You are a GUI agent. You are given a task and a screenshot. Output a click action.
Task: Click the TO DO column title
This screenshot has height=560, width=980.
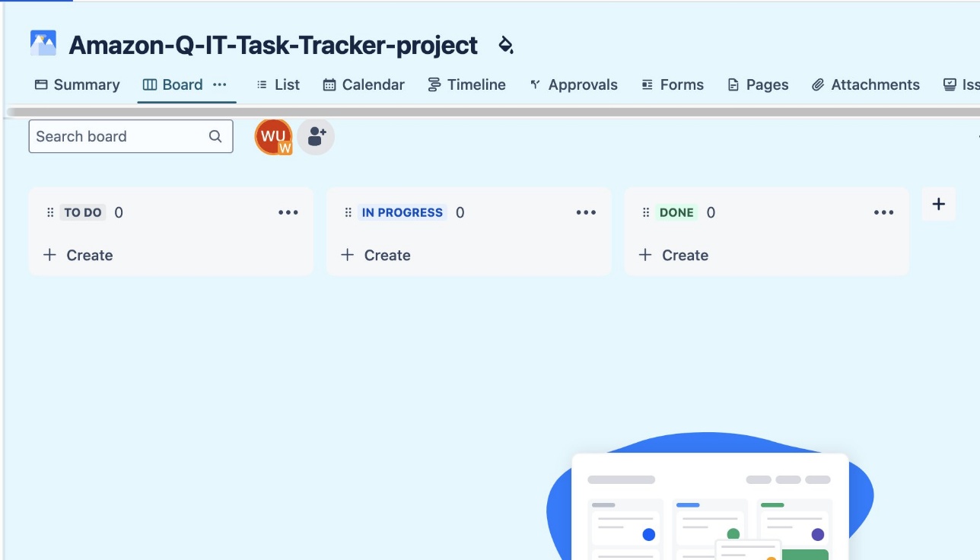[x=83, y=212]
